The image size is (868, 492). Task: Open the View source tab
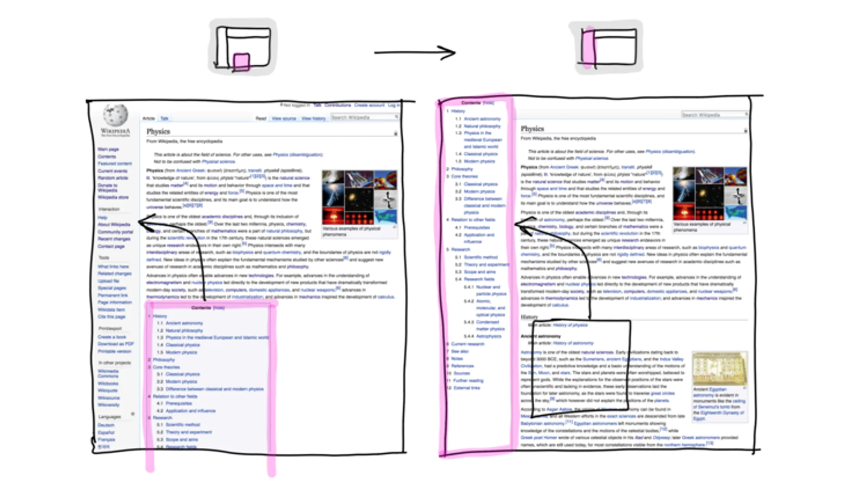pos(283,119)
